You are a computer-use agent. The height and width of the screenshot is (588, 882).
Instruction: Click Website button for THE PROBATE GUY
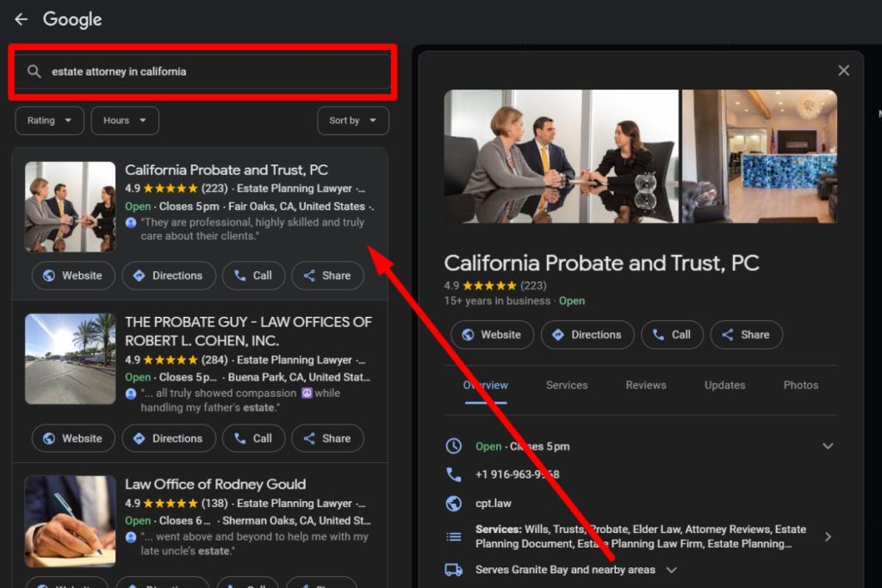tap(73, 438)
